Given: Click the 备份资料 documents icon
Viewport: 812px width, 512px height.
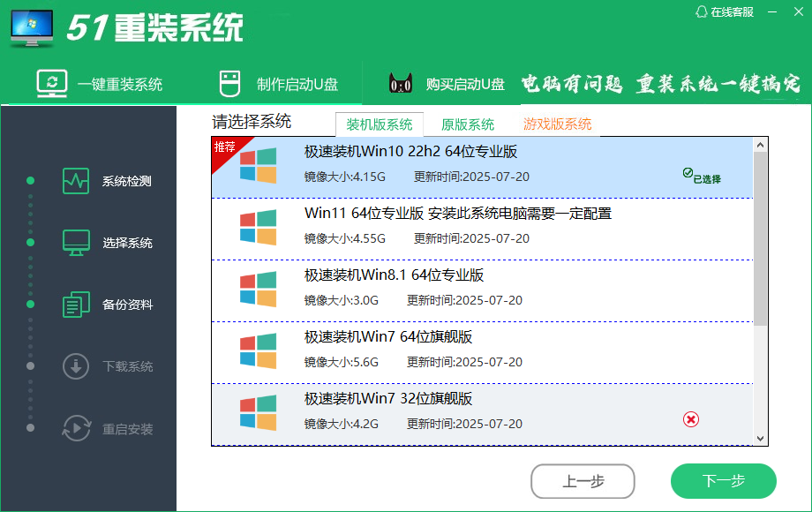Looking at the screenshot, I should coord(76,305).
